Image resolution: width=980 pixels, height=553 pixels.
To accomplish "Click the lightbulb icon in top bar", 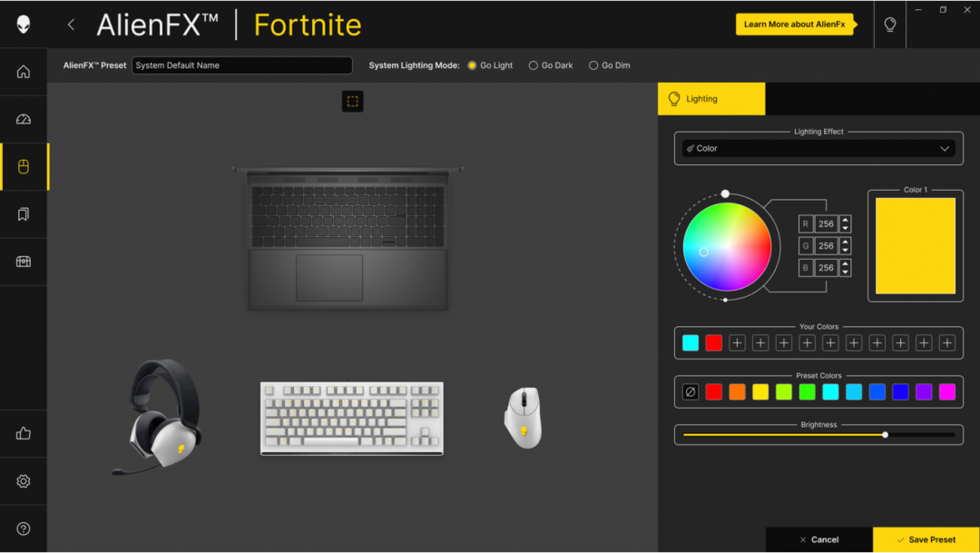I will (890, 25).
